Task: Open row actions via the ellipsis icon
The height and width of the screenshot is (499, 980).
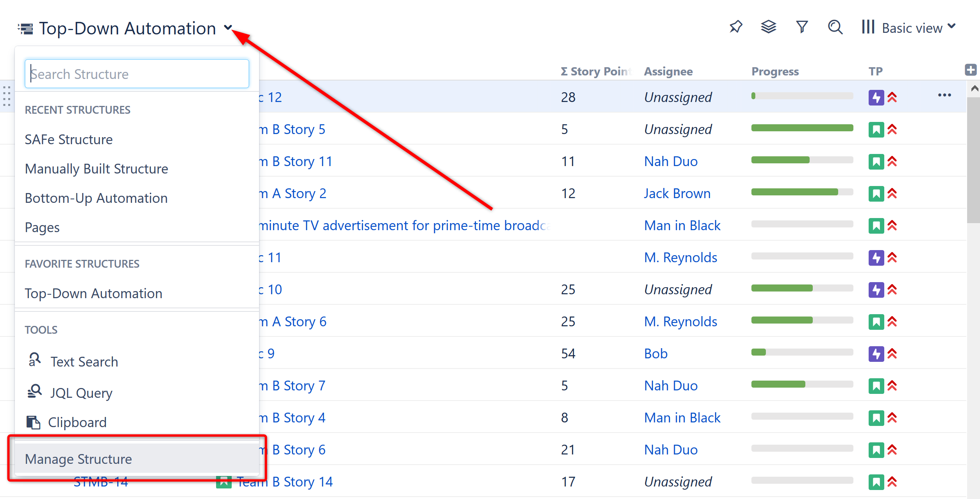Action: [x=945, y=95]
